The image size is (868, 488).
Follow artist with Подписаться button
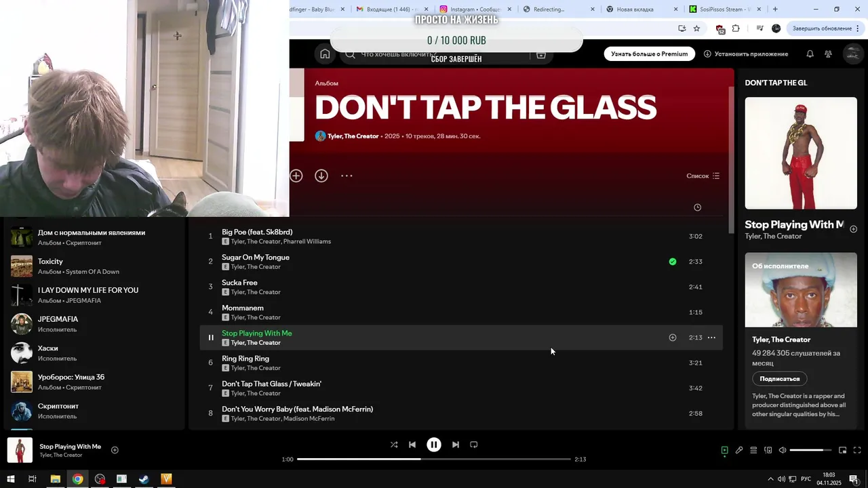coord(780,379)
